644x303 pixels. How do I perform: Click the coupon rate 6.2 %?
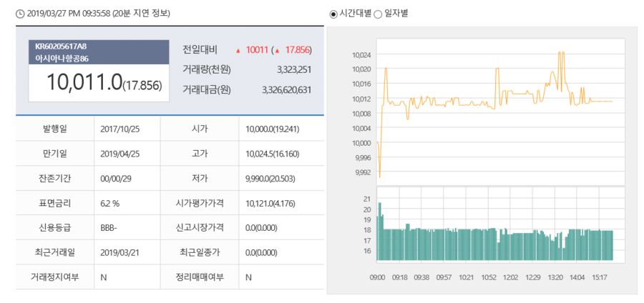click(x=109, y=202)
